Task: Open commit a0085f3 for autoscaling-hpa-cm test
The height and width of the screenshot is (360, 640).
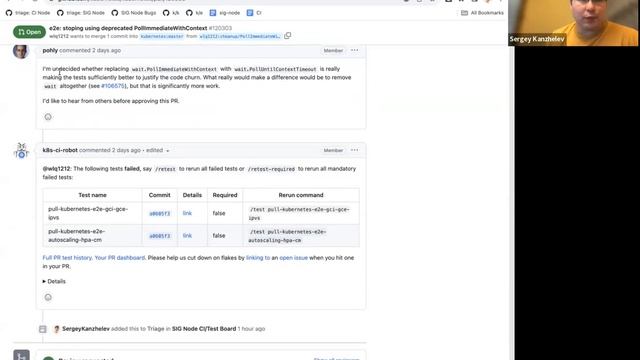Action: point(160,236)
